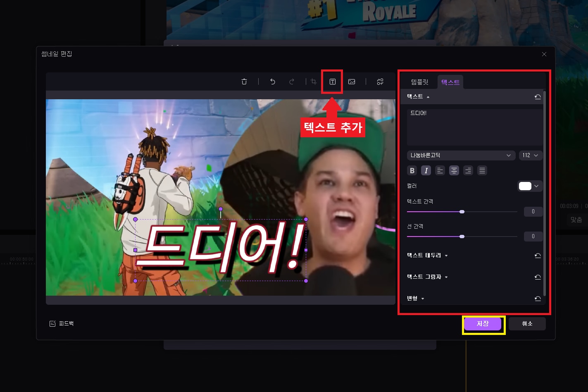
Task: Center-align the text
Action: [454, 170]
